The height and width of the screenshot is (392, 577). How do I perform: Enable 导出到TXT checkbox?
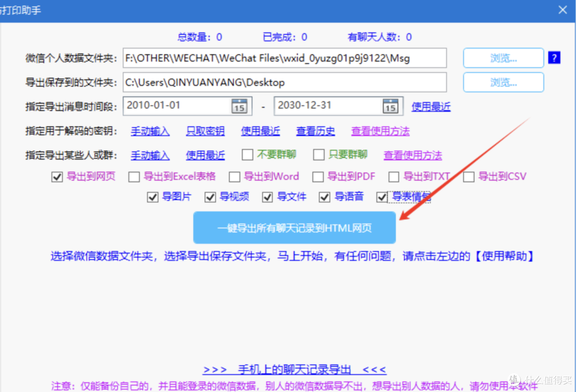click(x=394, y=177)
